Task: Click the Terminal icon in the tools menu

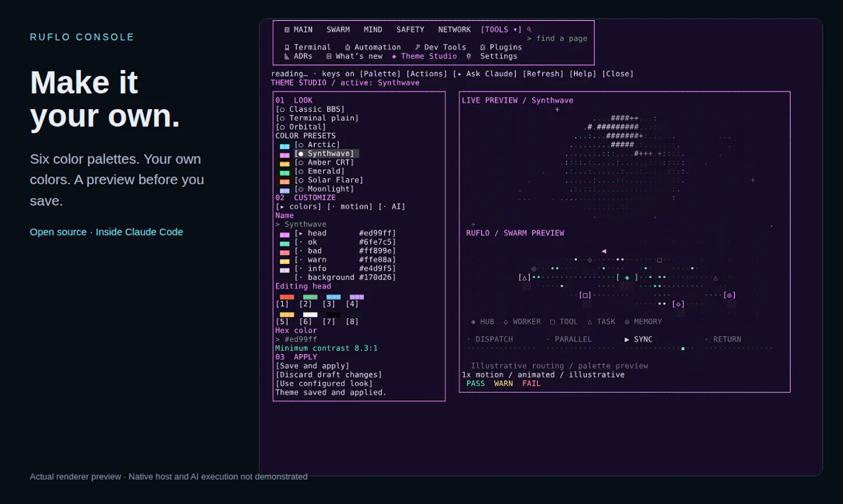Action: point(287,47)
